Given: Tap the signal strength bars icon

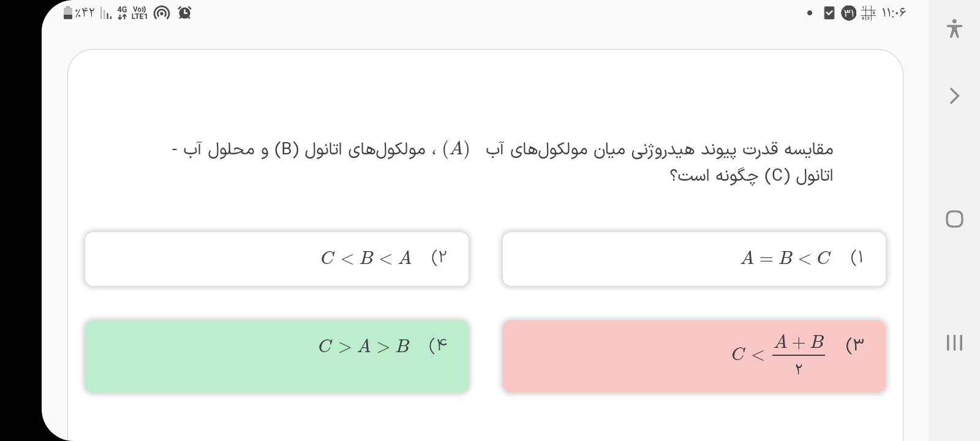Looking at the screenshot, I should click(105, 13).
